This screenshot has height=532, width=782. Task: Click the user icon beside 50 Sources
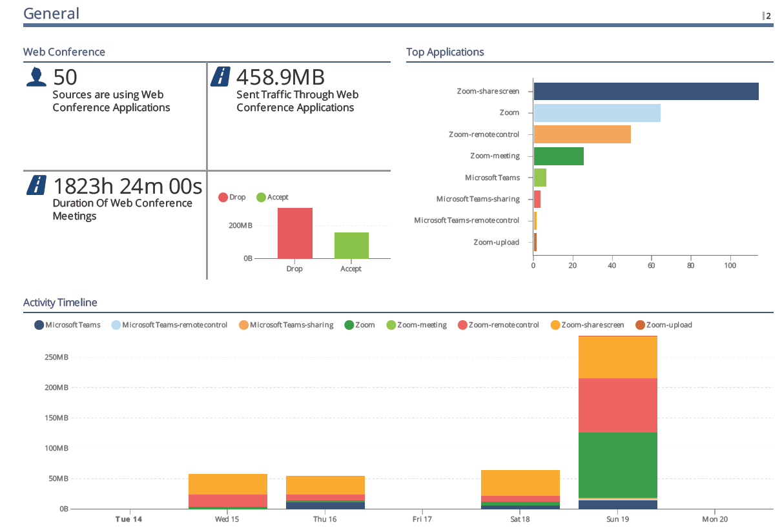[x=36, y=77]
